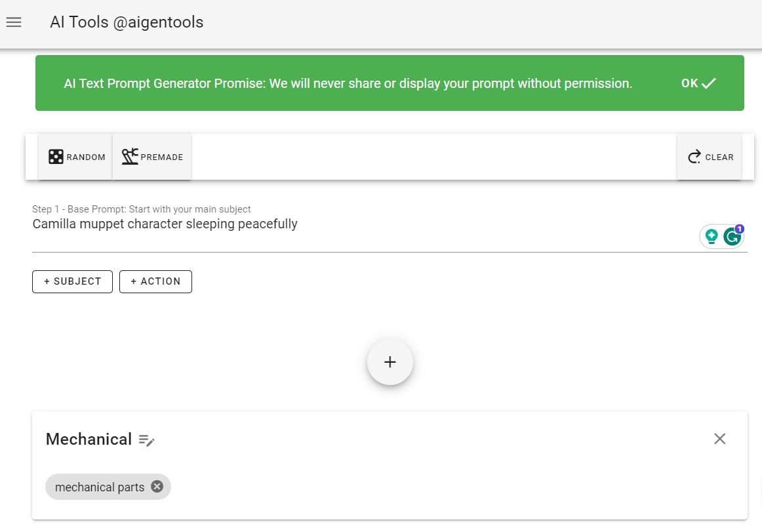Image resolution: width=762 pixels, height=532 pixels.
Task: Click the checkmark beside OK in the banner
Action: pos(709,83)
